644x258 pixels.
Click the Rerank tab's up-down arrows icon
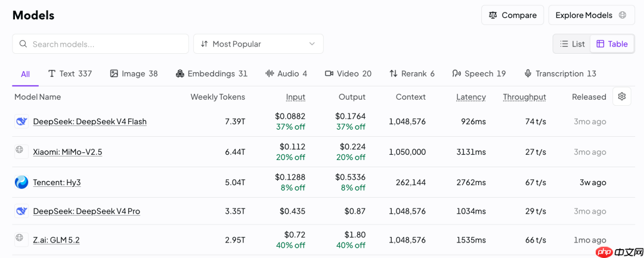[x=394, y=73]
